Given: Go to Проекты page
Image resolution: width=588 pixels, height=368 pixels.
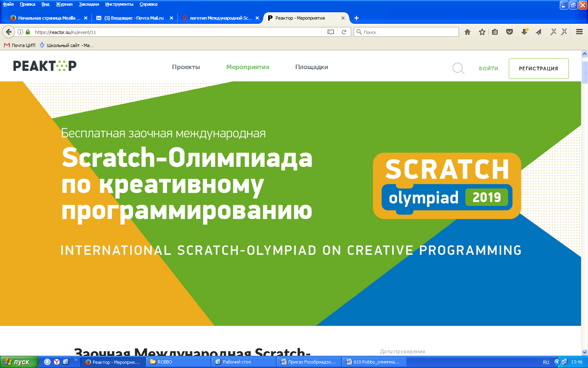Looking at the screenshot, I should 186,67.
